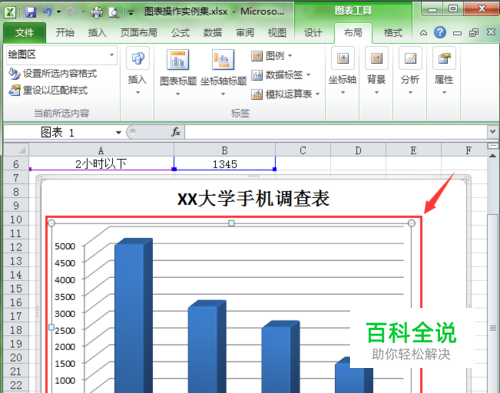Viewport: 500px width, 393px height.
Task: Click the Select All corner of the sheet
Action: [15, 150]
